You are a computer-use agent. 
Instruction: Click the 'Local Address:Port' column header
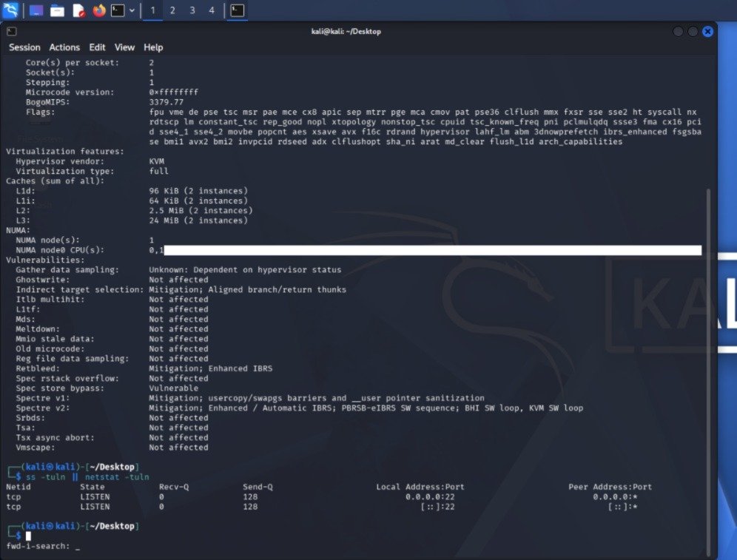click(x=420, y=487)
